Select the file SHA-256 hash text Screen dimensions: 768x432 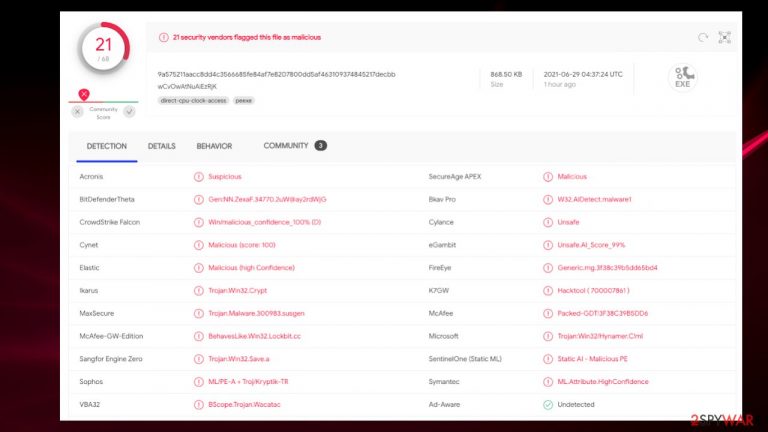(x=276, y=74)
